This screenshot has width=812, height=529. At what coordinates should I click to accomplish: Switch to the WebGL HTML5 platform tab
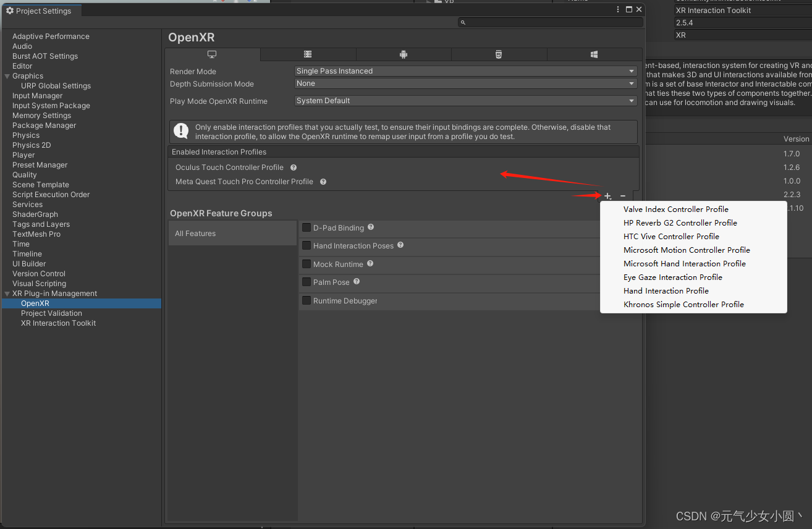499,54
